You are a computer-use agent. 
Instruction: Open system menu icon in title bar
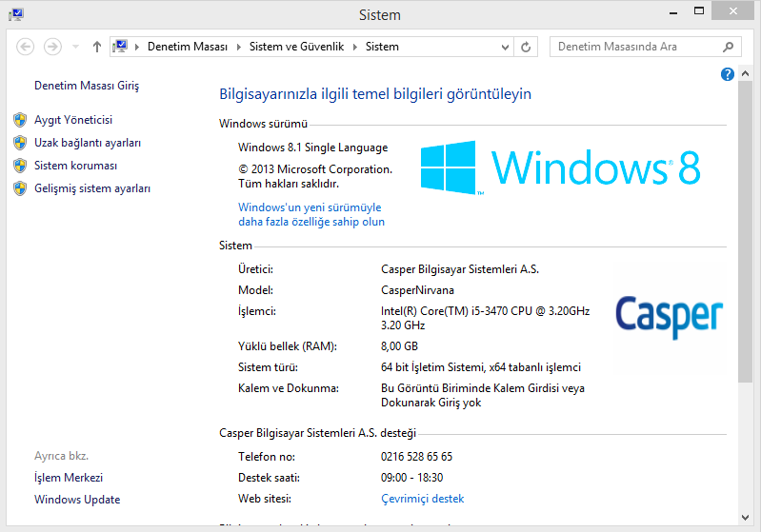pos(14,14)
